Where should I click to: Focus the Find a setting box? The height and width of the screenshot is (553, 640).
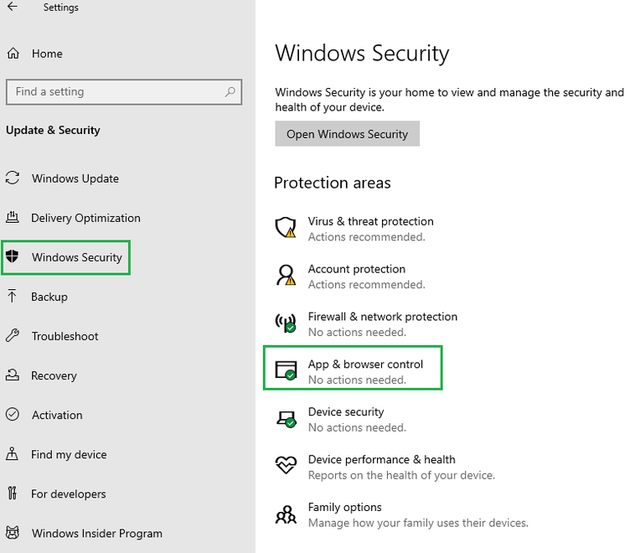(x=124, y=92)
